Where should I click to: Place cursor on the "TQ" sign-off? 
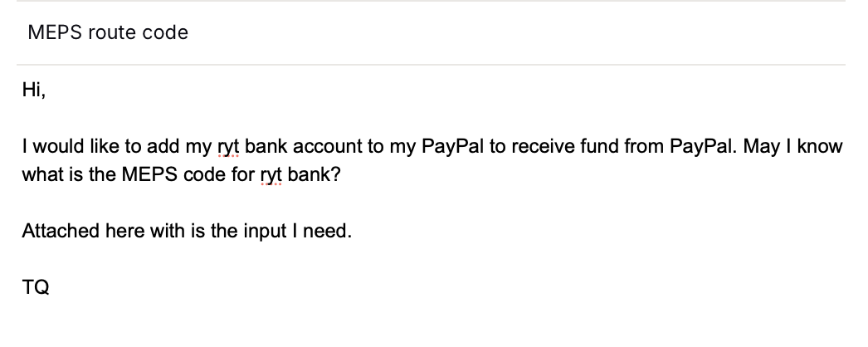(36, 287)
